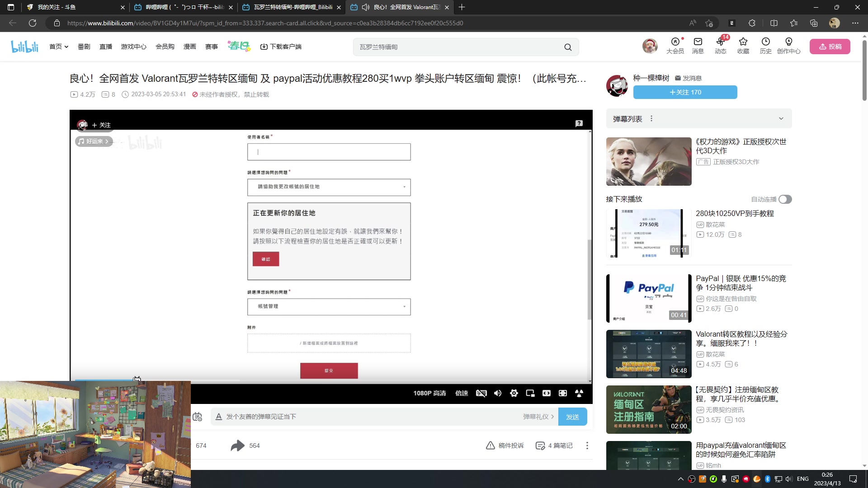Click the read aloud icon in address bar
Screen dimensions: 868x488
point(693,23)
